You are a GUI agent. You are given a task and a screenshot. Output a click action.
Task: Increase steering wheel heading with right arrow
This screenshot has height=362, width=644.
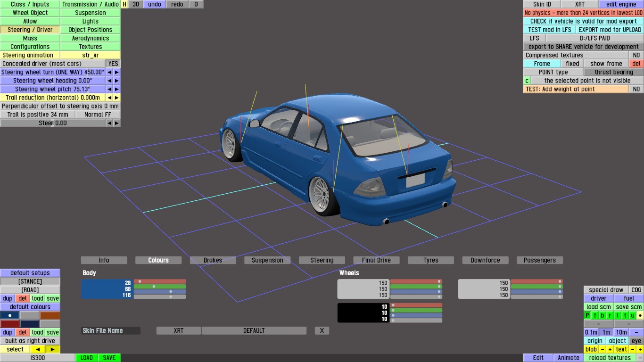(117, 81)
